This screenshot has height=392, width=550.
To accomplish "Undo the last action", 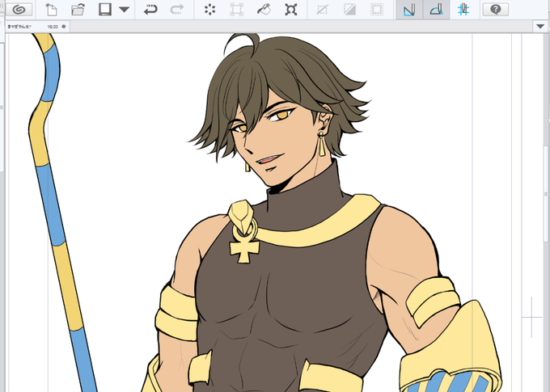I will pos(150,10).
